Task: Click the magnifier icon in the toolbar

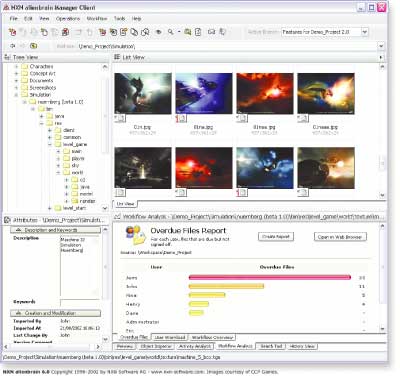Action: click(x=171, y=32)
